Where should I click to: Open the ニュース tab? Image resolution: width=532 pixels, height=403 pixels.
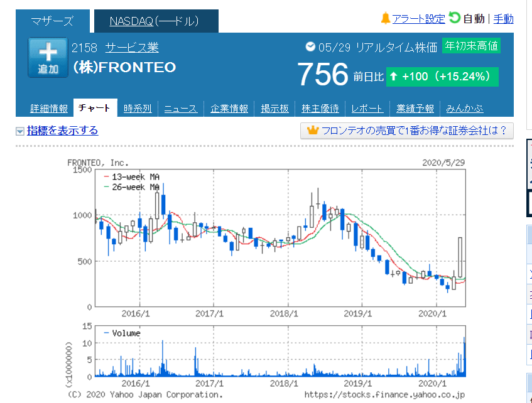point(181,109)
